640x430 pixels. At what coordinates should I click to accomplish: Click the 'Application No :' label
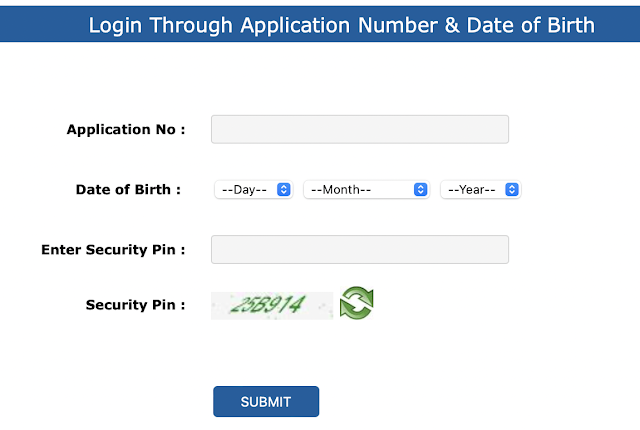(x=126, y=130)
